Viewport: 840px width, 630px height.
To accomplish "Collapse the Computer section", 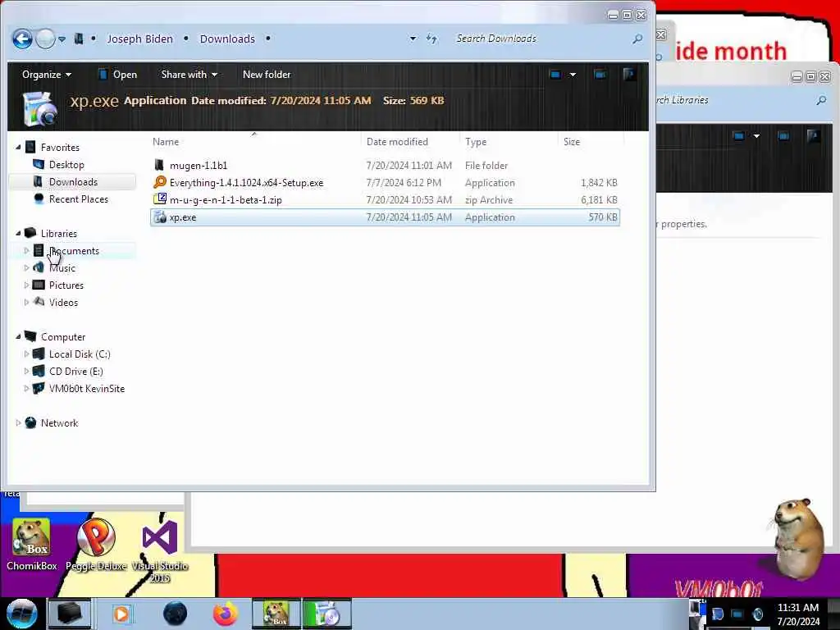I will tap(18, 336).
